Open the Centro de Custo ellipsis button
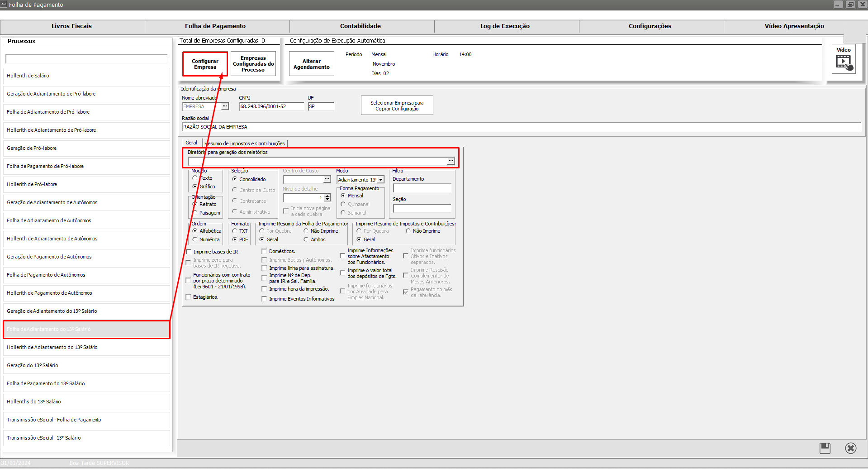The height and width of the screenshot is (469, 868). pyautogui.click(x=327, y=180)
